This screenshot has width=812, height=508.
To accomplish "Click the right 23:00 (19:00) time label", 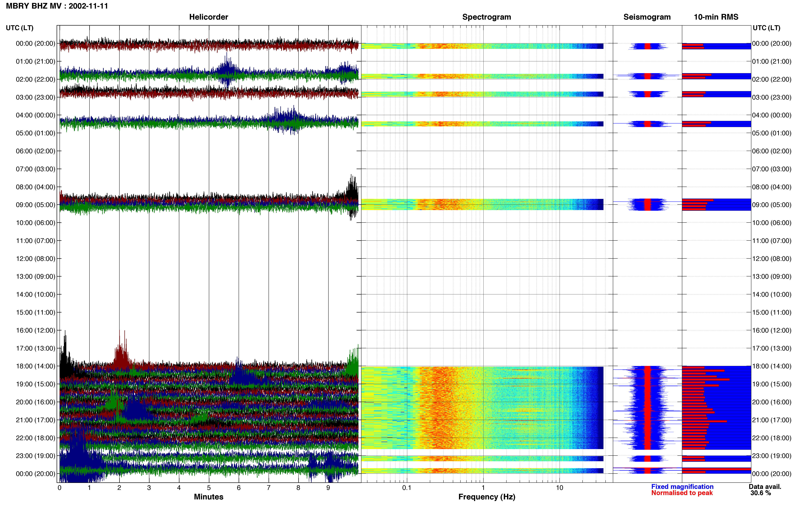I will [x=772, y=456].
